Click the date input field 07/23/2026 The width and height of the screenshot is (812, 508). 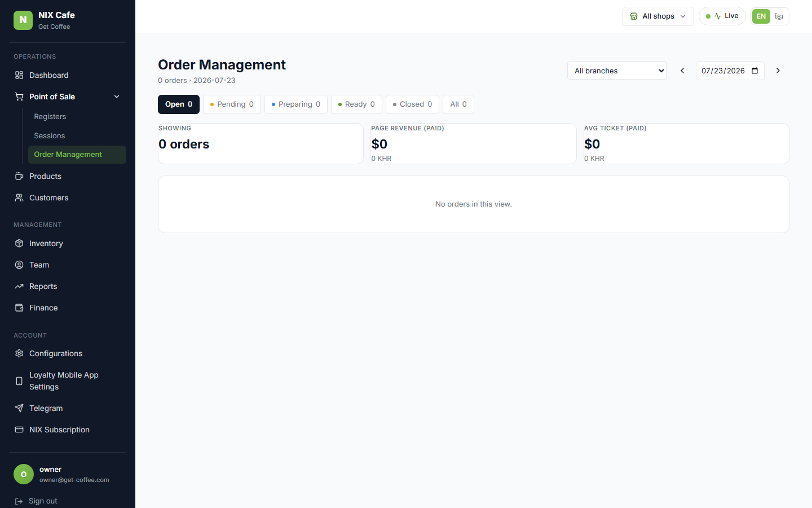730,71
